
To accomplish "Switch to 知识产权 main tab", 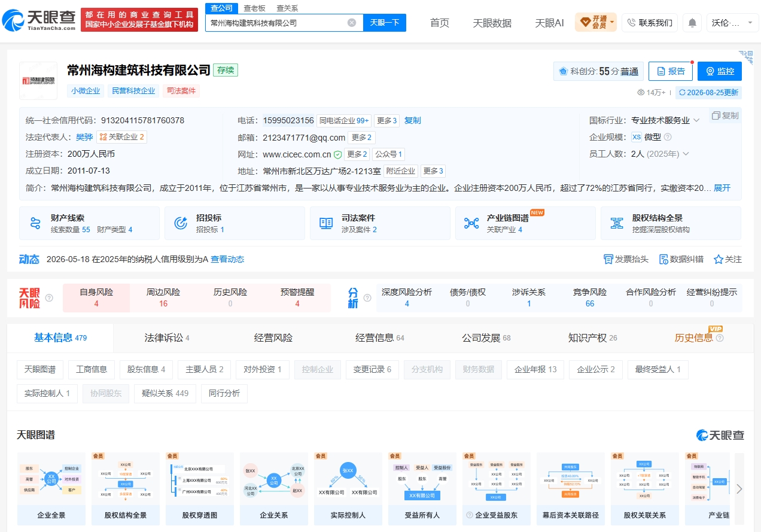I will point(593,338).
